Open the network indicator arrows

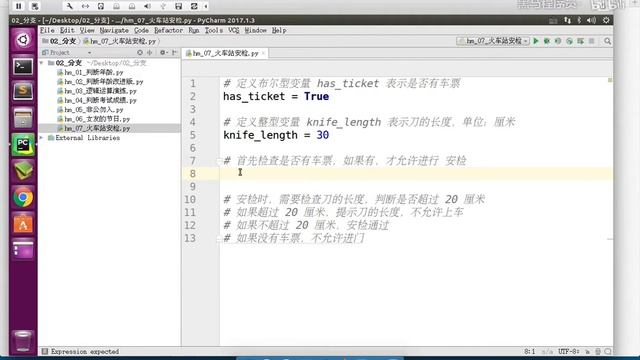tap(567, 20)
